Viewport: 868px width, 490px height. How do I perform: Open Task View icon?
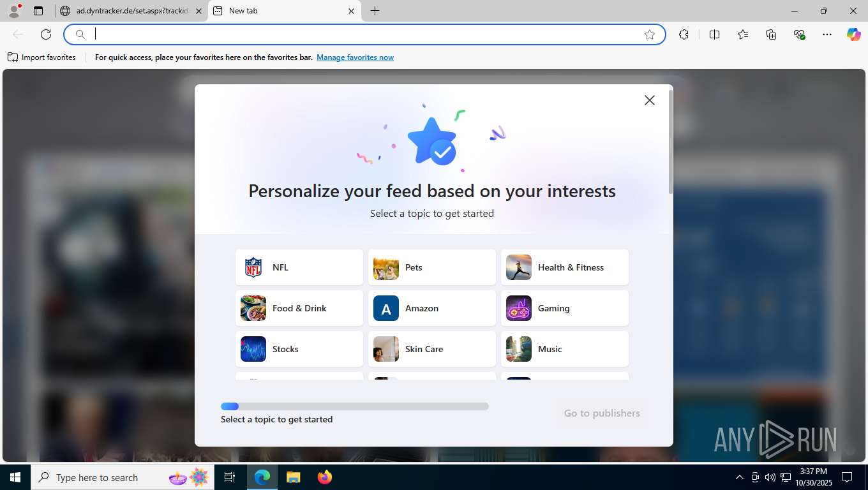(x=230, y=477)
